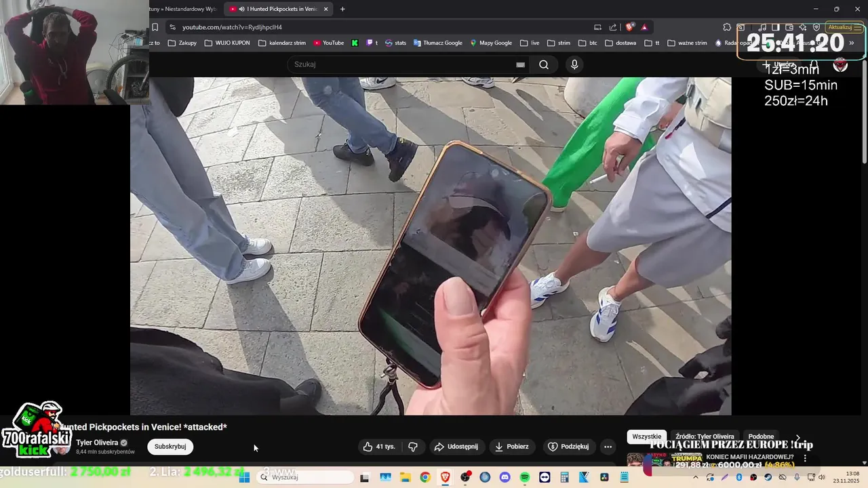Click the YouTube search magnifier button
Viewport: 868px width, 488px height.
pyautogui.click(x=544, y=64)
